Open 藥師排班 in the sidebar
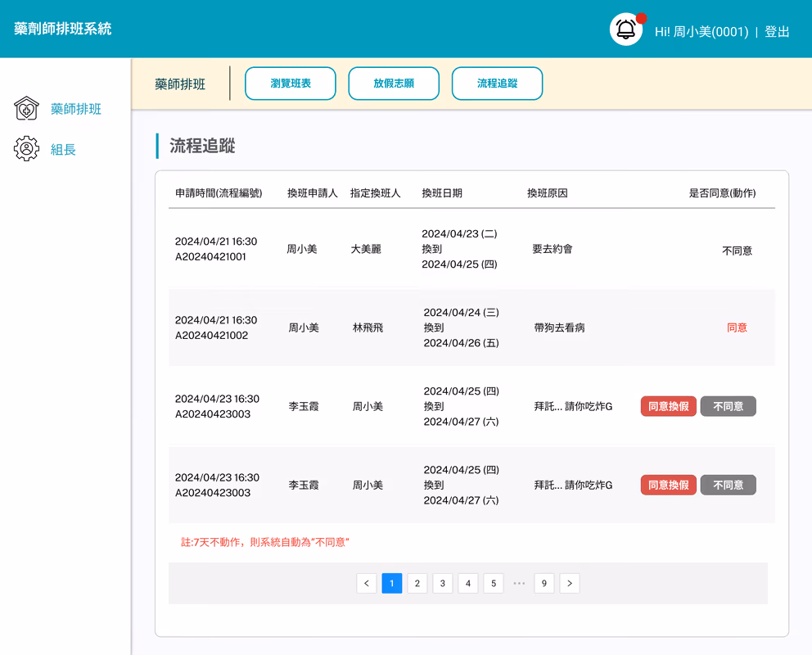Image resolution: width=812 pixels, height=655 pixels. [x=75, y=109]
